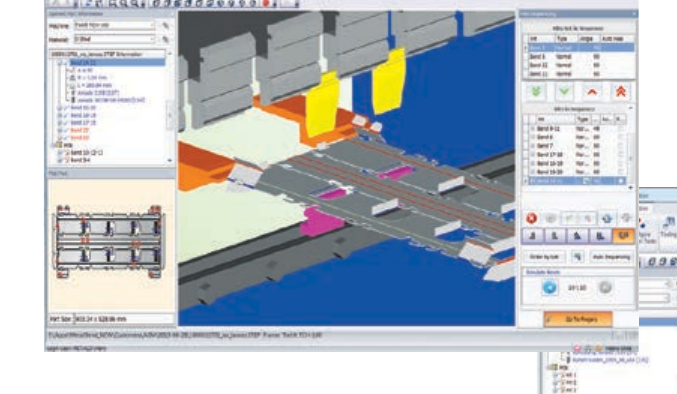Expand Hits folder in background window tree

[x=548, y=367]
